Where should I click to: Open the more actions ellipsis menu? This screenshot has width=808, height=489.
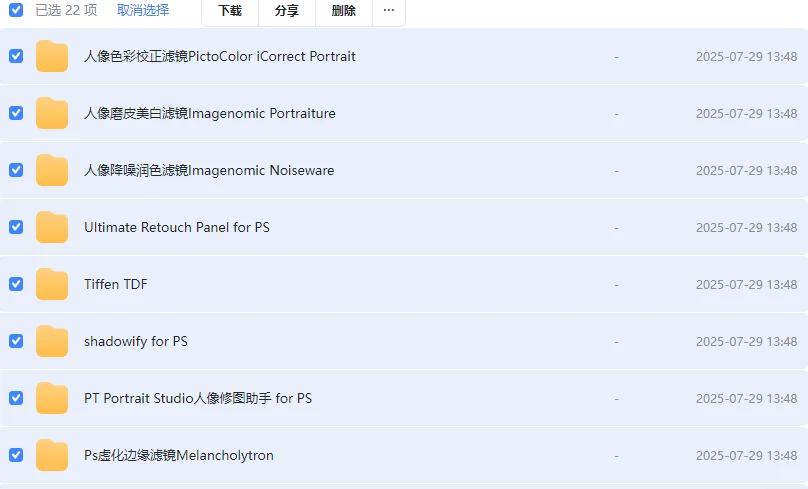point(389,10)
